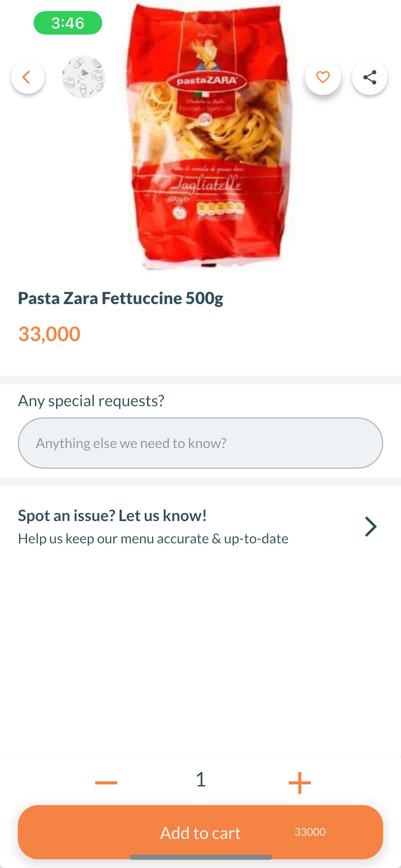Focus the special requests text field

200,443
